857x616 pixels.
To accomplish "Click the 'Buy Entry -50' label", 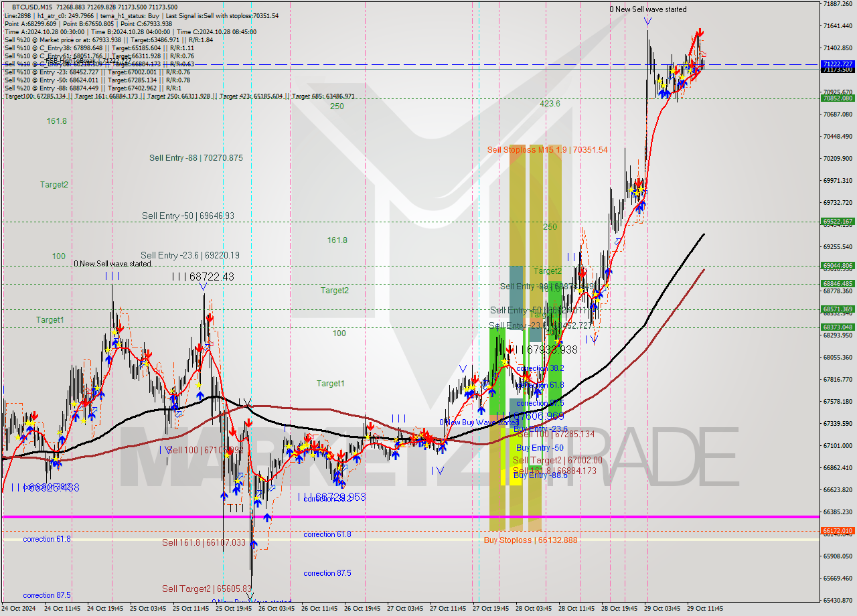I will (x=540, y=448).
